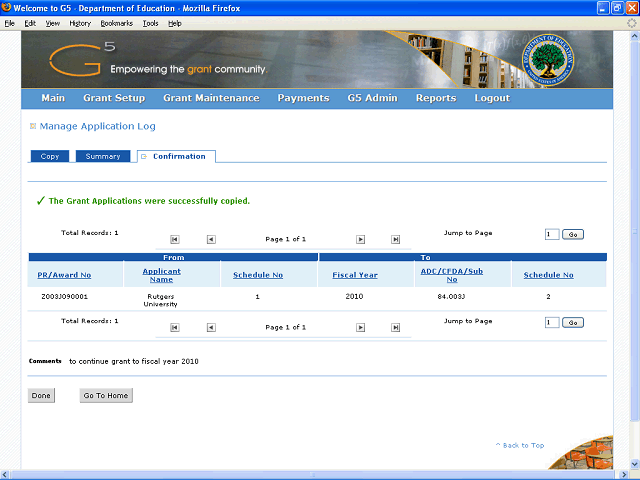Sort by ADC/CFDA/Sub No column
This screenshot has height=480, width=640.
pyautogui.click(x=452, y=275)
